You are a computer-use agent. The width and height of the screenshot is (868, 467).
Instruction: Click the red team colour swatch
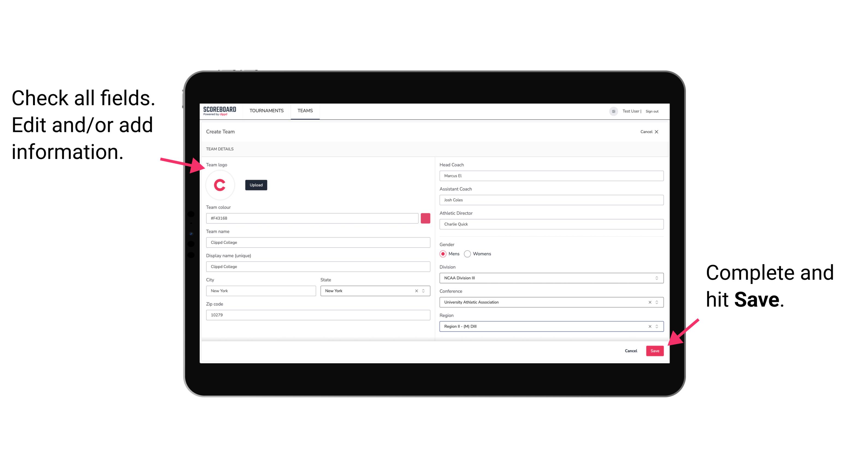[x=426, y=218]
